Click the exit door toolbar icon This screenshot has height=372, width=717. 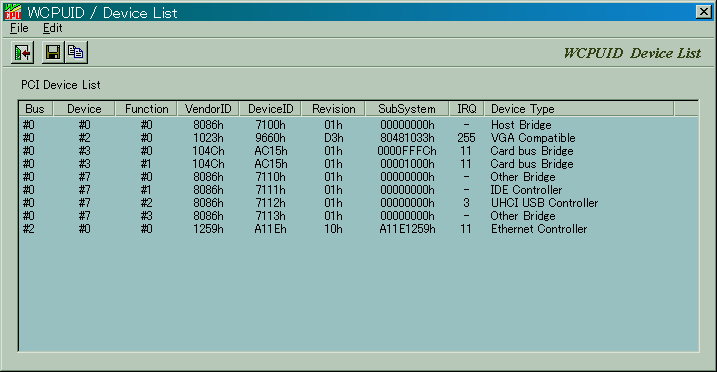click(x=22, y=53)
